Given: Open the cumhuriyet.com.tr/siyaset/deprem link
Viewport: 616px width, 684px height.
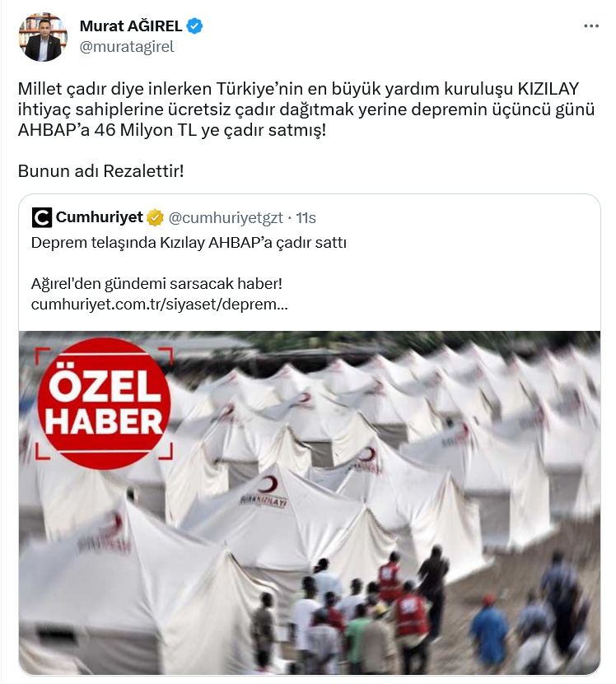Looking at the screenshot, I should pos(159,304).
